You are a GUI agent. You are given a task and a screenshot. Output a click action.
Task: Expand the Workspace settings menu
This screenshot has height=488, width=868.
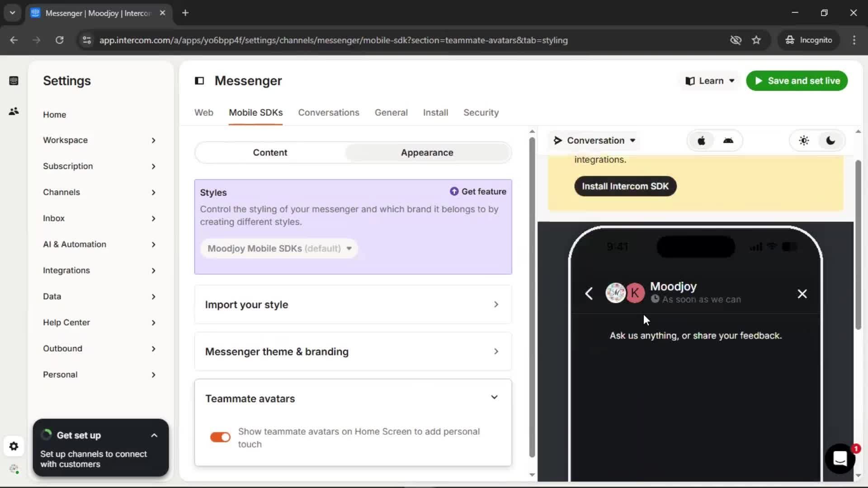pos(99,140)
